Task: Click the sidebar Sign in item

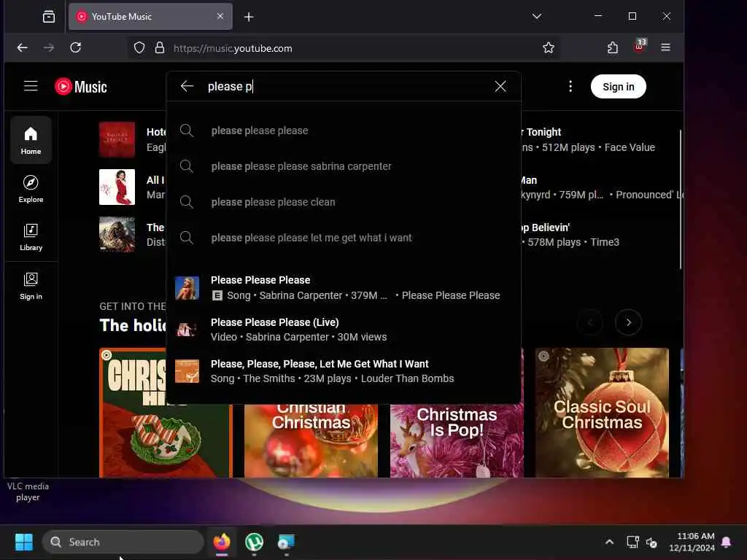Action: coord(31,286)
